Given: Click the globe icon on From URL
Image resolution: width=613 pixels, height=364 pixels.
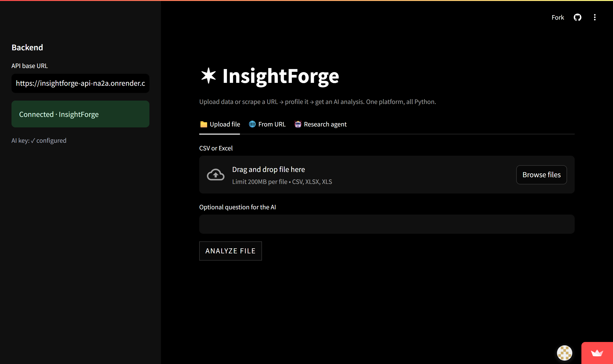Looking at the screenshot, I should (252, 124).
